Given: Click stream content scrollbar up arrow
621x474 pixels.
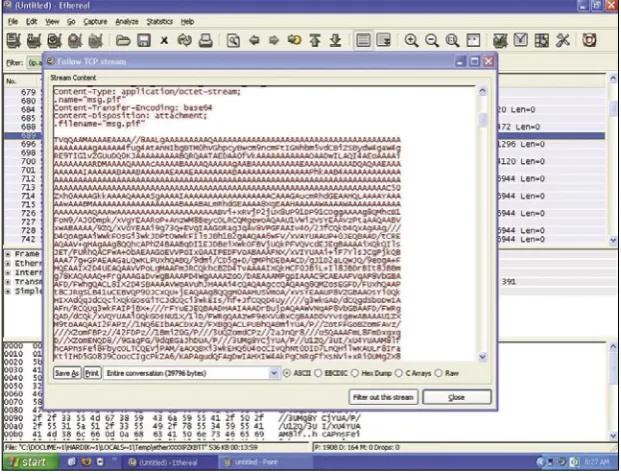Looking at the screenshot, I should pyautogui.click(x=482, y=91).
